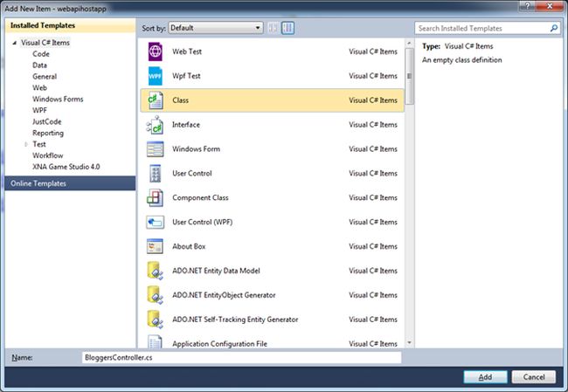Click the scrollbar down arrow

(409, 342)
